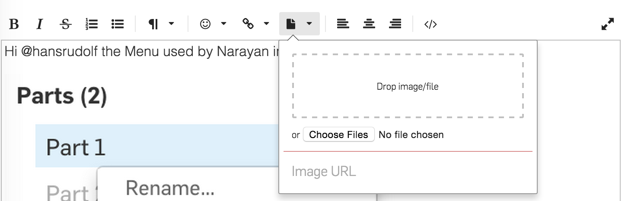Click the insert link icon

(x=248, y=24)
